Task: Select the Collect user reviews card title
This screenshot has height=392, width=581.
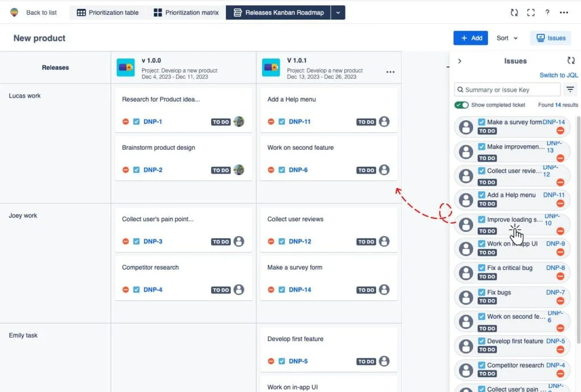Action: [295, 219]
